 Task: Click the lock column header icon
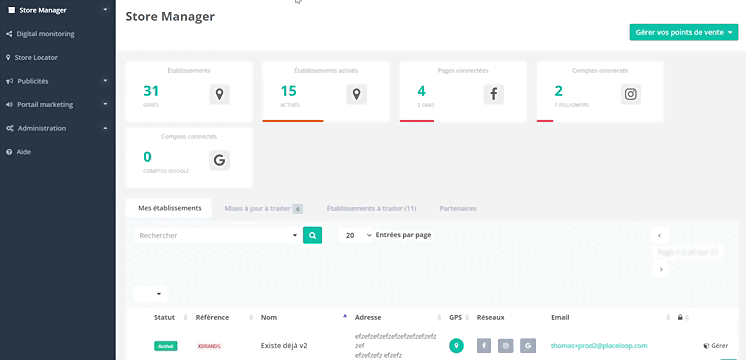pyautogui.click(x=680, y=317)
